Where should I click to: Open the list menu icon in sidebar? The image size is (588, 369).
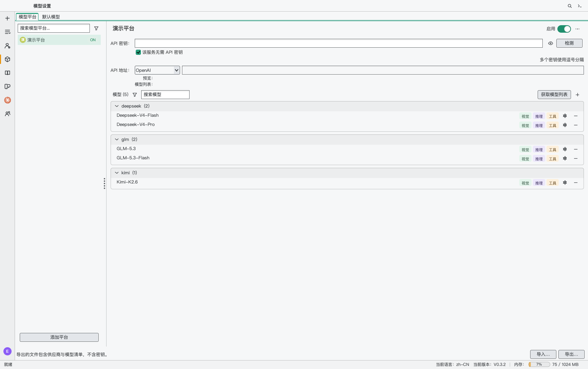pos(7,32)
